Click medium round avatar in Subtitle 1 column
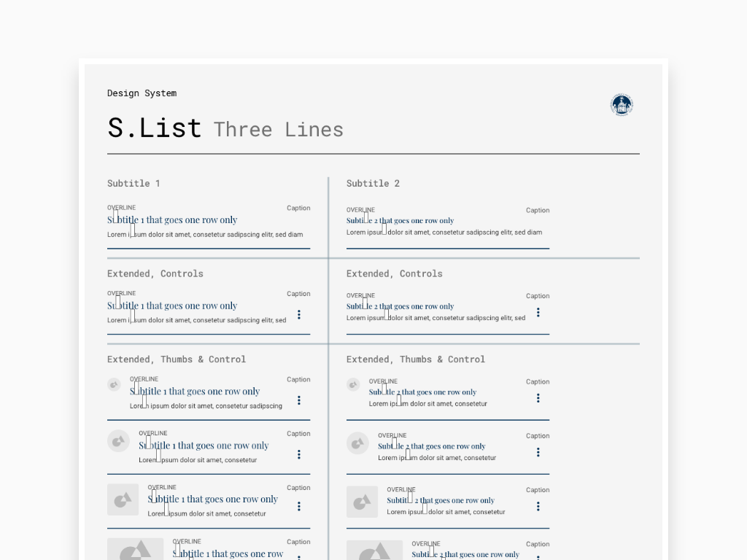The width and height of the screenshot is (747, 560). [119, 441]
